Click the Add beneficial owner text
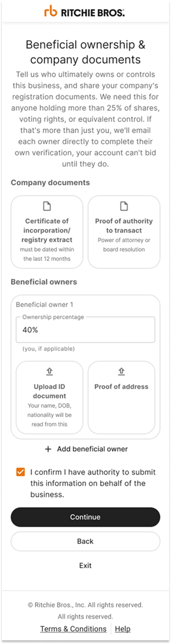 point(93,449)
